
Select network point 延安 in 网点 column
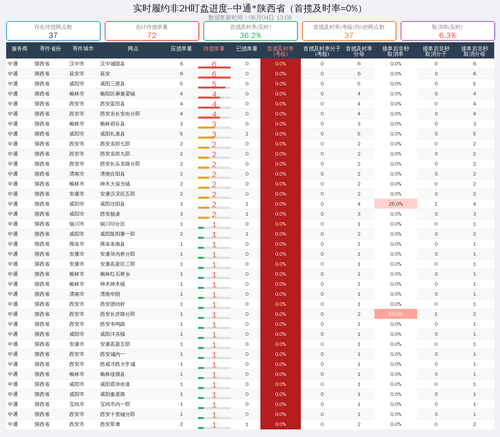pyautogui.click(x=105, y=74)
